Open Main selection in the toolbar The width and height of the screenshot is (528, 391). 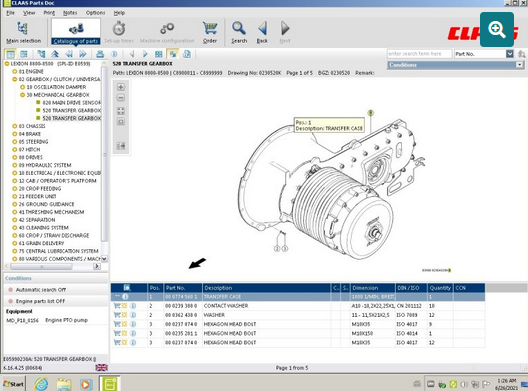click(x=23, y=32)
